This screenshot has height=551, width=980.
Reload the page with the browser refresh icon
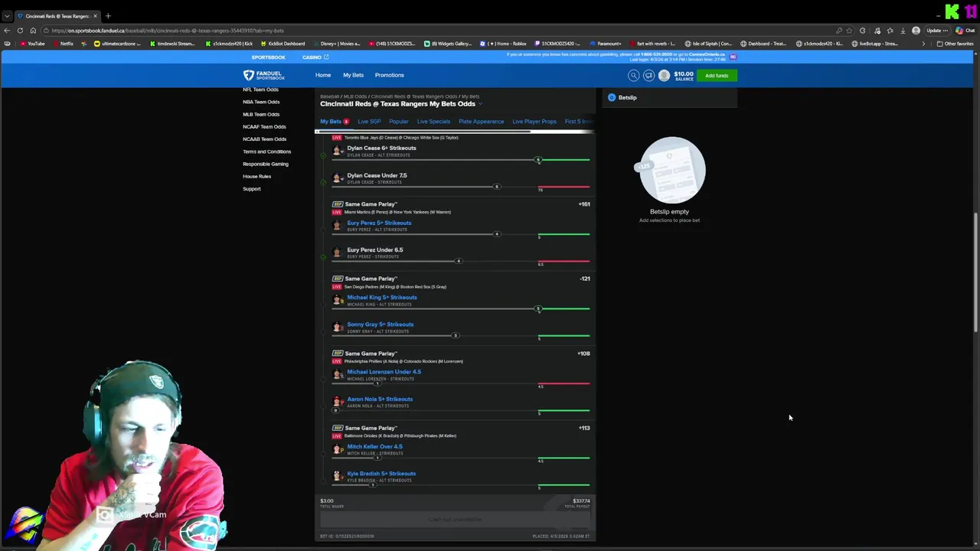[x=19, y=31]
